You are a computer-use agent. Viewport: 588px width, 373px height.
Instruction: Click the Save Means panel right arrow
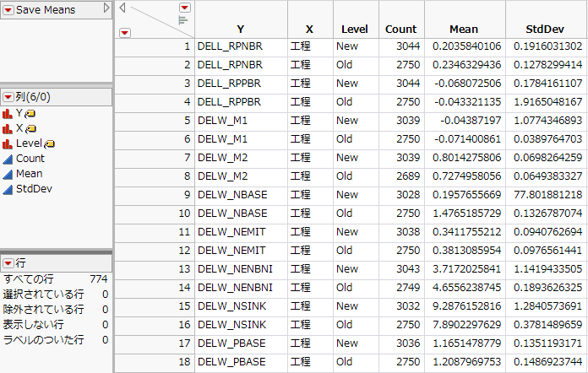click(x=106, y=8)
